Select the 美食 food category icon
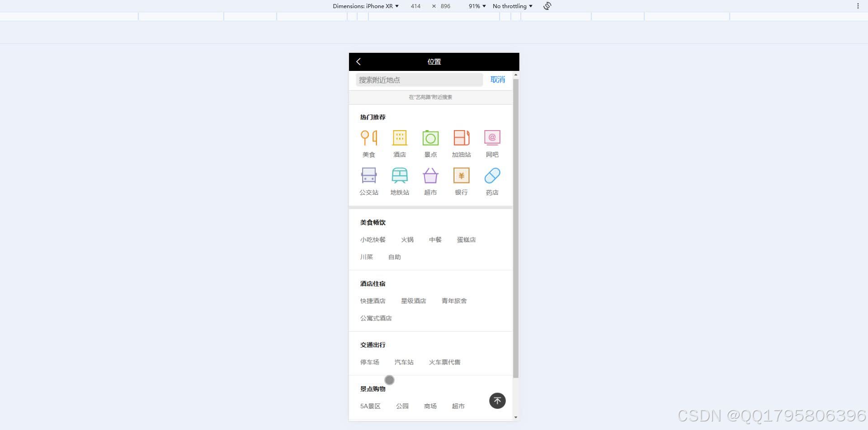 pos(369,137)
